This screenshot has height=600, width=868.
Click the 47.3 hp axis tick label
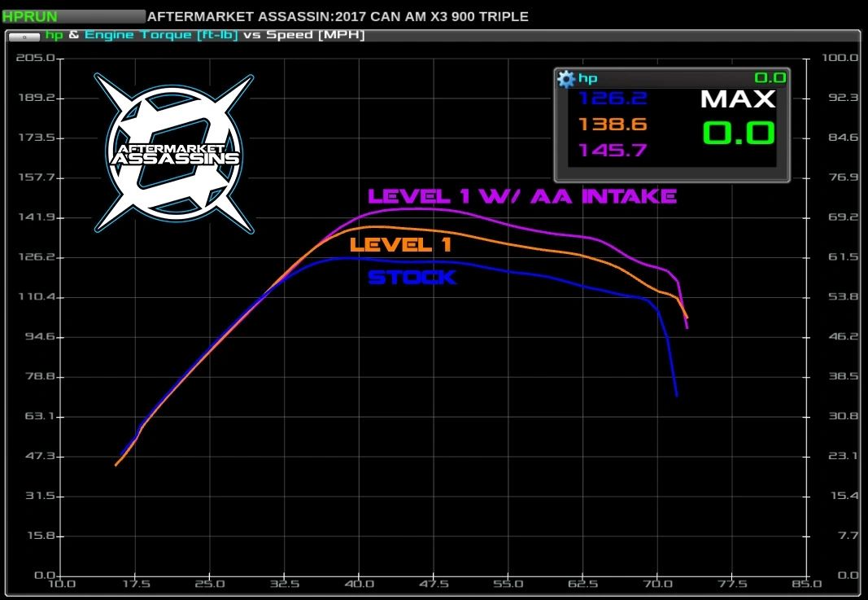click(40, 455)
